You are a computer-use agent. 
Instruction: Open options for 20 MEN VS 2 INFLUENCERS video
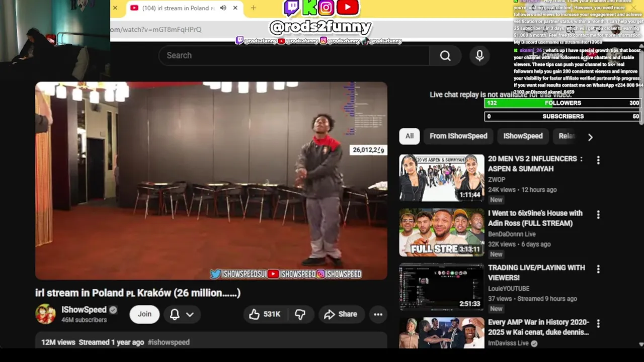point(598,160)
